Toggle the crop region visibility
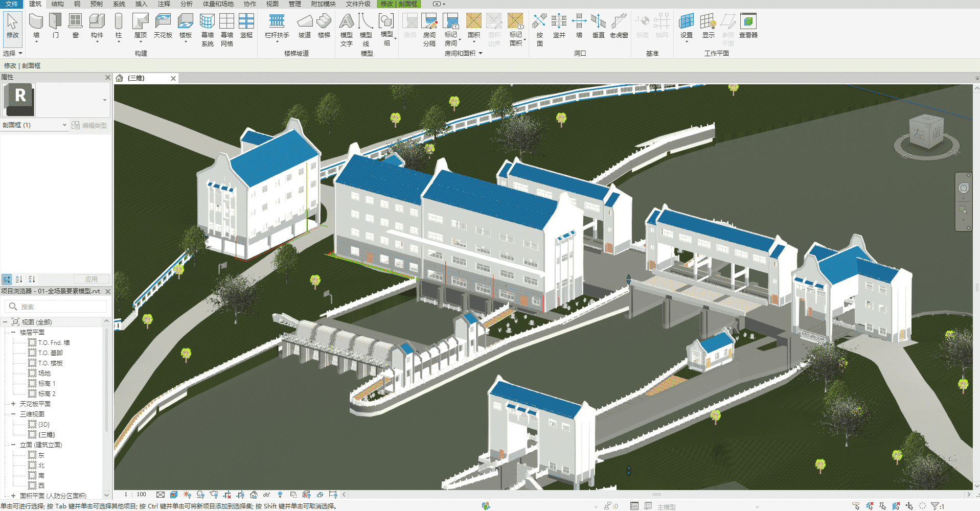Screen dimensions: 980x511 pyautogui.click(x=241, y=495)
